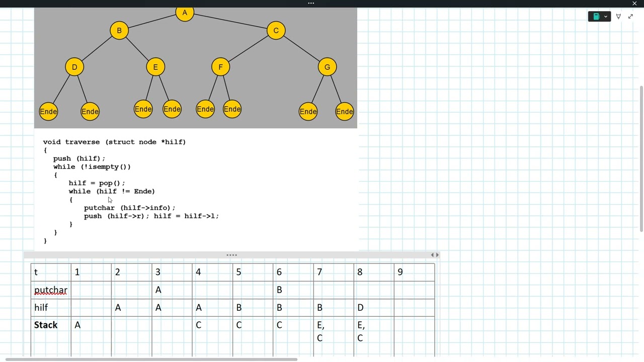Click the hilf cell 'A' under column 2
This screenshot has height=362, width=644.
click(x=131, y=308)
